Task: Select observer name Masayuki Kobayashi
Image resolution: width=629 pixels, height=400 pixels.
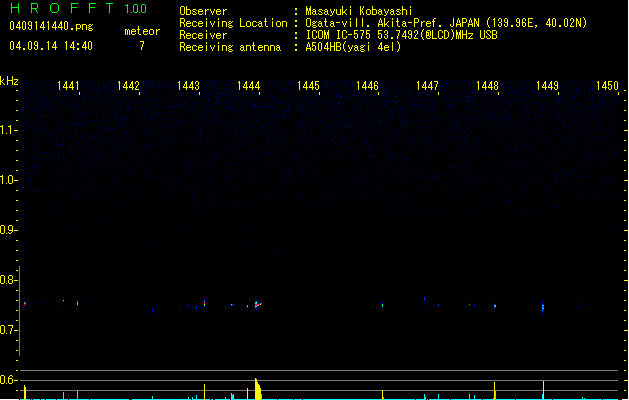Action: click(x=359, y=11)
